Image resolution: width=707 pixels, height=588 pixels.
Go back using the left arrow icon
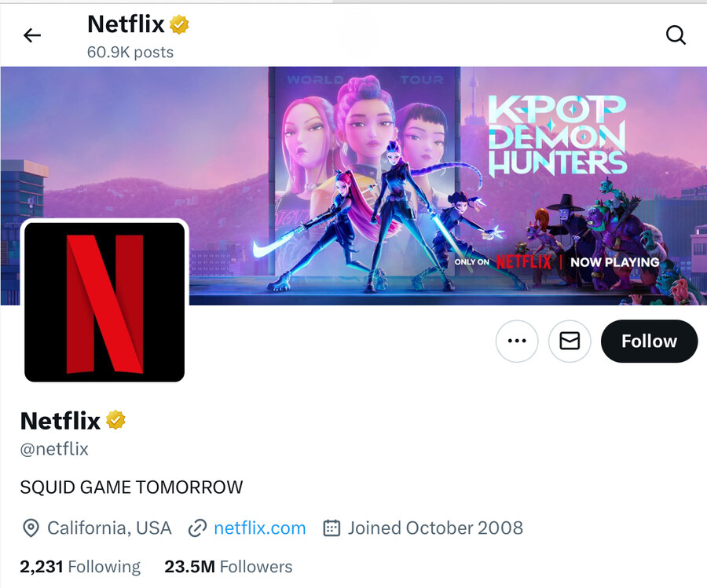pyautogui.click(x=32, y=35)
